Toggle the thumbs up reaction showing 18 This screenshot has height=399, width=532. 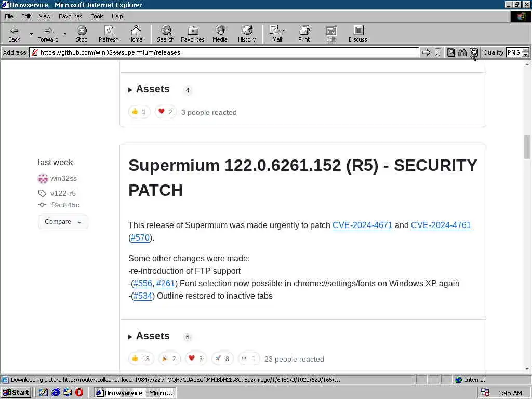(x=141, y=358)
